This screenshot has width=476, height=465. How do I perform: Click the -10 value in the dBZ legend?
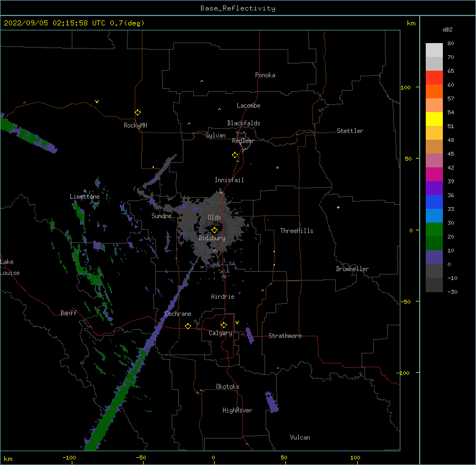(452, 278)
